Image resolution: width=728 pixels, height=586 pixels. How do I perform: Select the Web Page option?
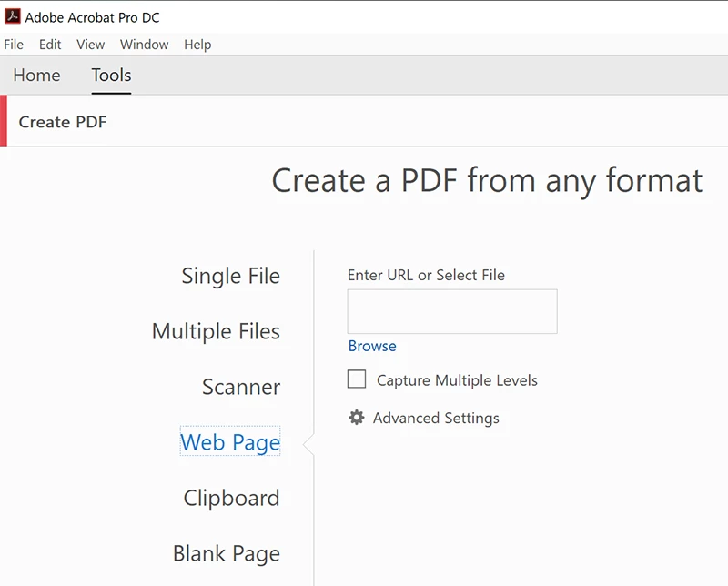tap(230, 442)
